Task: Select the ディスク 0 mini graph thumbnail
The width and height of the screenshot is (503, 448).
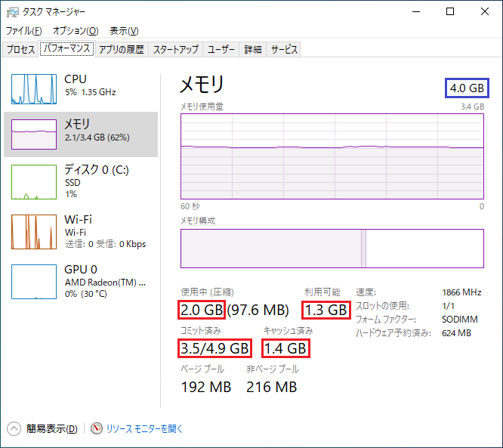Action: tap(34, 182)
